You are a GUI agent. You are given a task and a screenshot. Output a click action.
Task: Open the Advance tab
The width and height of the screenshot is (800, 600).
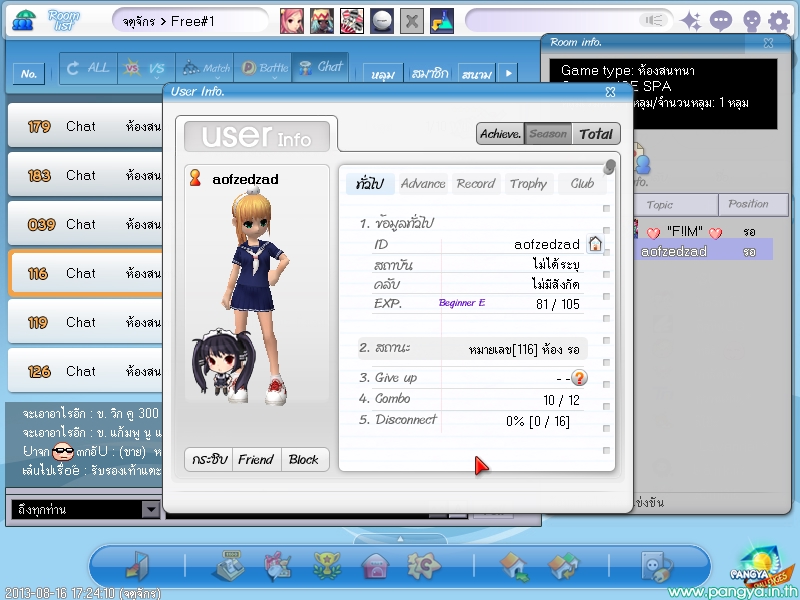(x=423, y=184)
